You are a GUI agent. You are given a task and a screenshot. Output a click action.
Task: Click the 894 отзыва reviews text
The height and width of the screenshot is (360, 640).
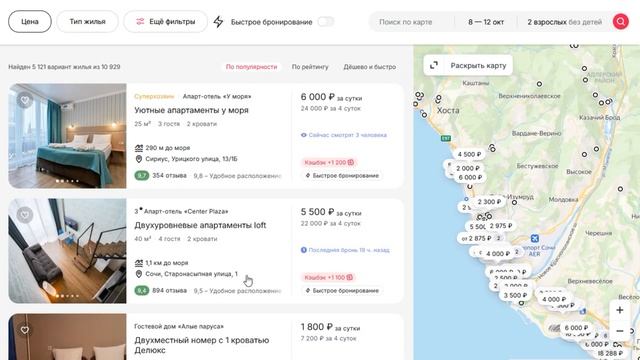[169, 291]
